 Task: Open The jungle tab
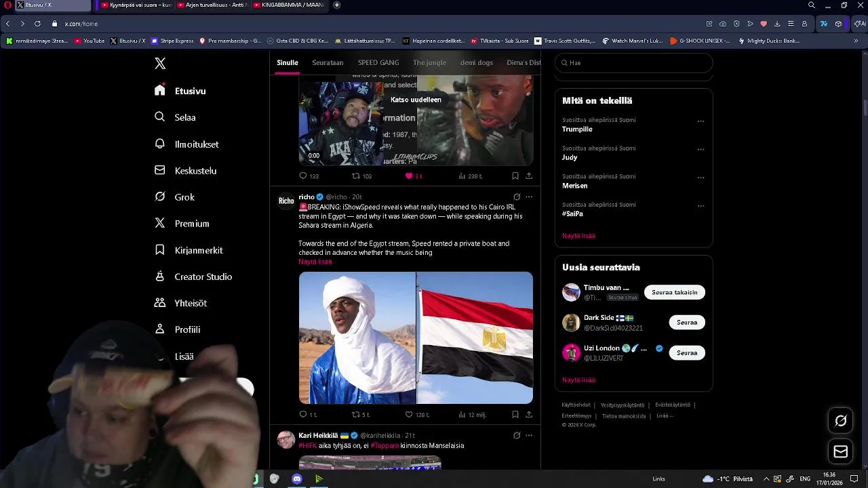[x=430, y=62]
